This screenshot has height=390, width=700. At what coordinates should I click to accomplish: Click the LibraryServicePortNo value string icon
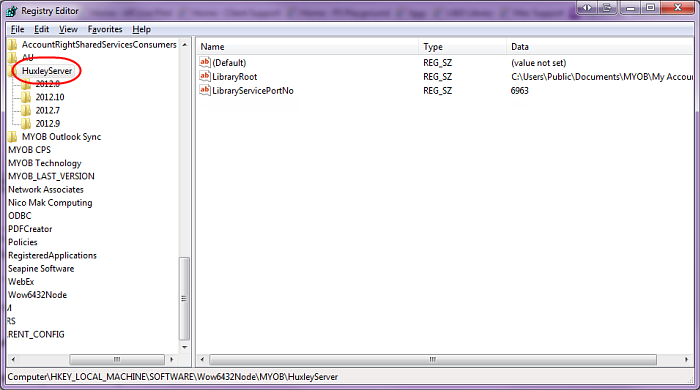204,90
